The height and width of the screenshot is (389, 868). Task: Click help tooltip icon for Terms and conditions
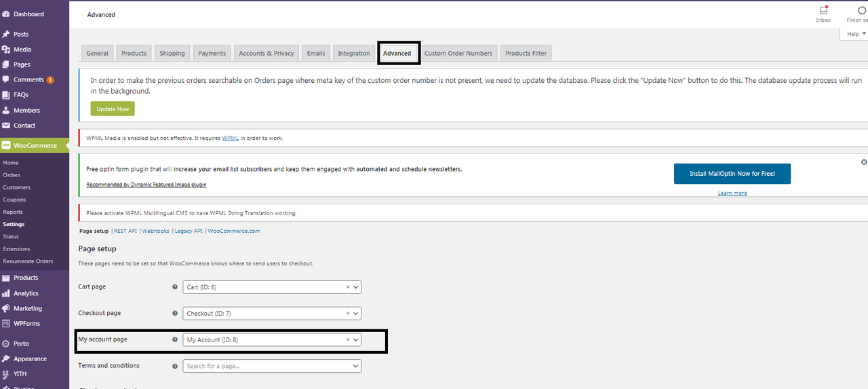[x=175, y=366]
